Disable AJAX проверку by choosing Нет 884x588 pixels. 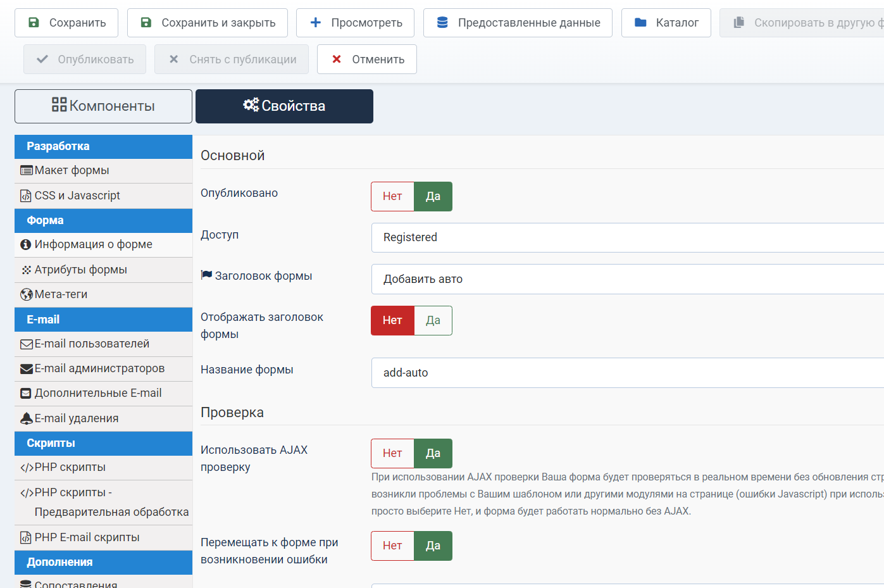pyautogui.click(x=392, y=453)
